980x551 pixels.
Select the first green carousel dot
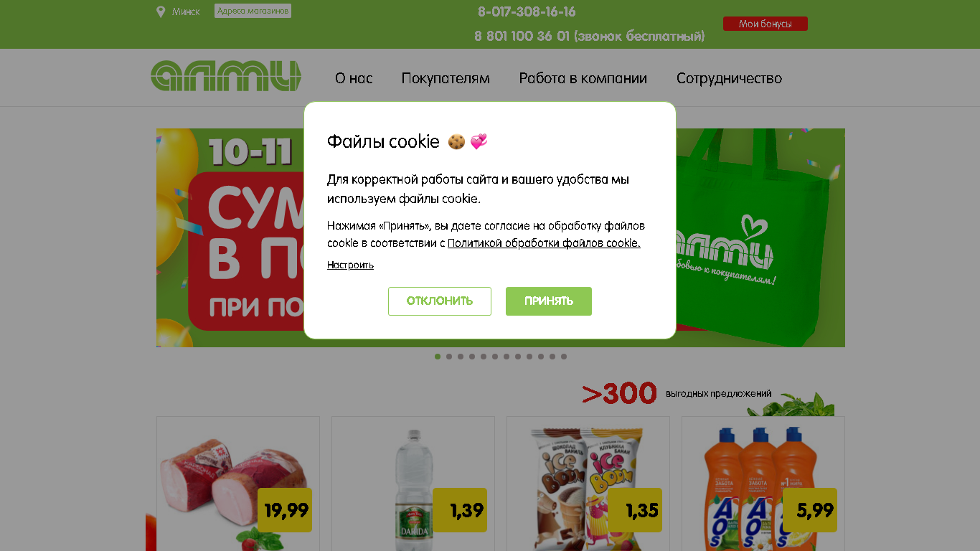438,357
